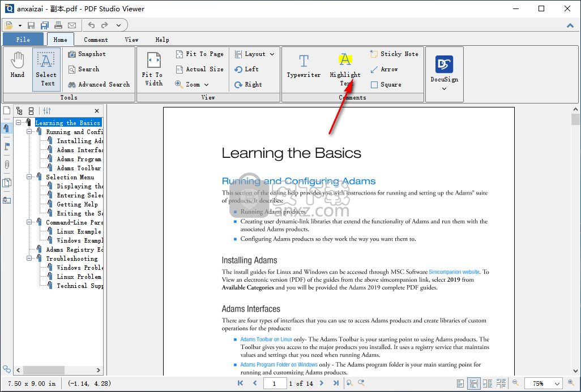Viewport: 581px width, 392px height.
Task: Take a Snapshot of the page
Action: [87, 54]
